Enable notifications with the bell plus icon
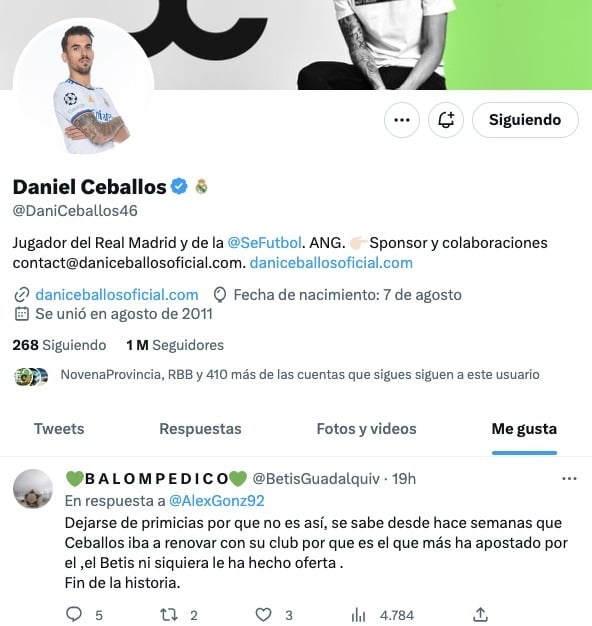Viewport: 592px width, 626px height. (446, 120)
